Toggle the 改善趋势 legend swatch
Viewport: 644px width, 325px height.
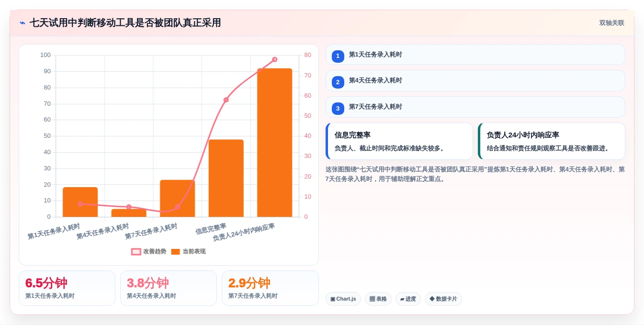pos(136,252)
